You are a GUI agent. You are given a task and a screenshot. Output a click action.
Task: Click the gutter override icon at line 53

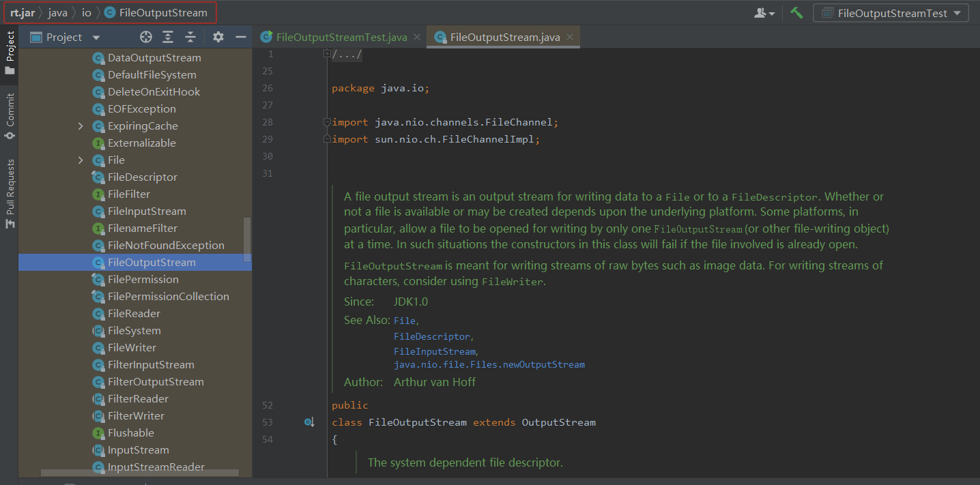[x=309, y=423]
